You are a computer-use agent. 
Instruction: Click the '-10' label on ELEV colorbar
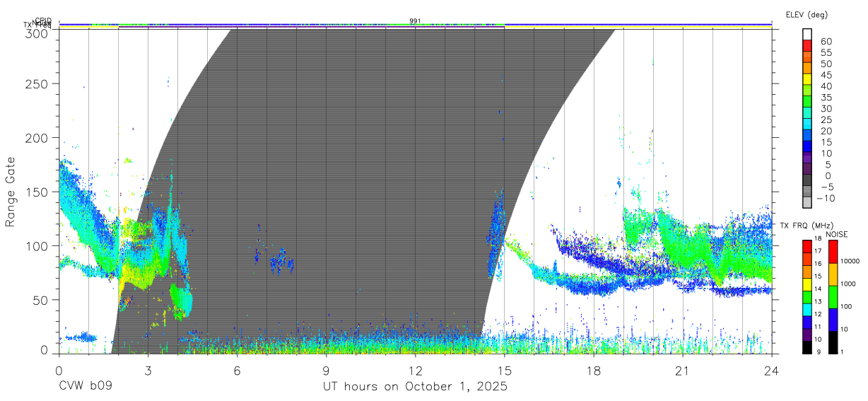click(824, 198)
